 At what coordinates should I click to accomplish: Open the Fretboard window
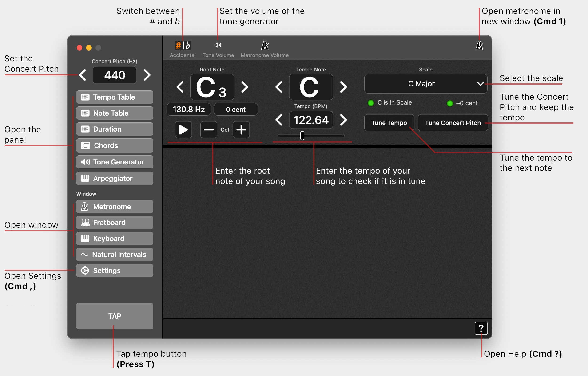115,223
